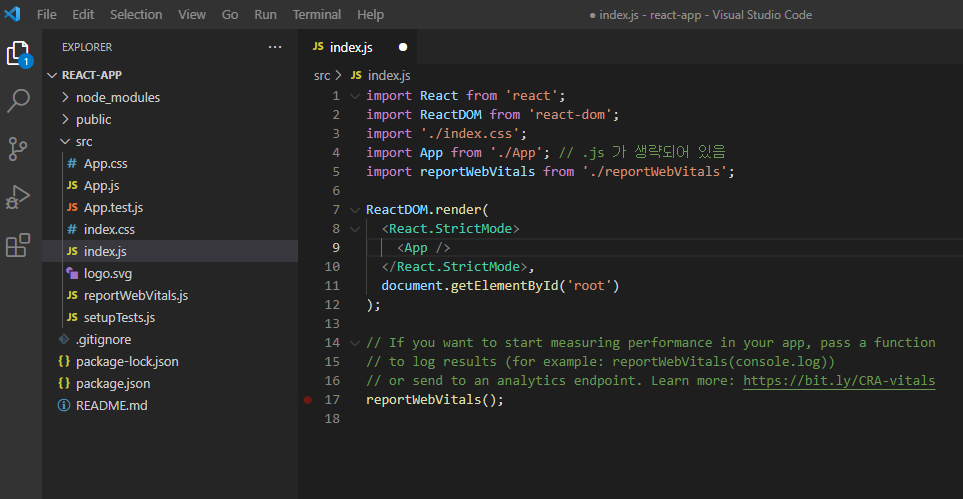Click the VS Code logo icon
The height and width of the screenshot is (499, 963).
(x=12, y=14)
